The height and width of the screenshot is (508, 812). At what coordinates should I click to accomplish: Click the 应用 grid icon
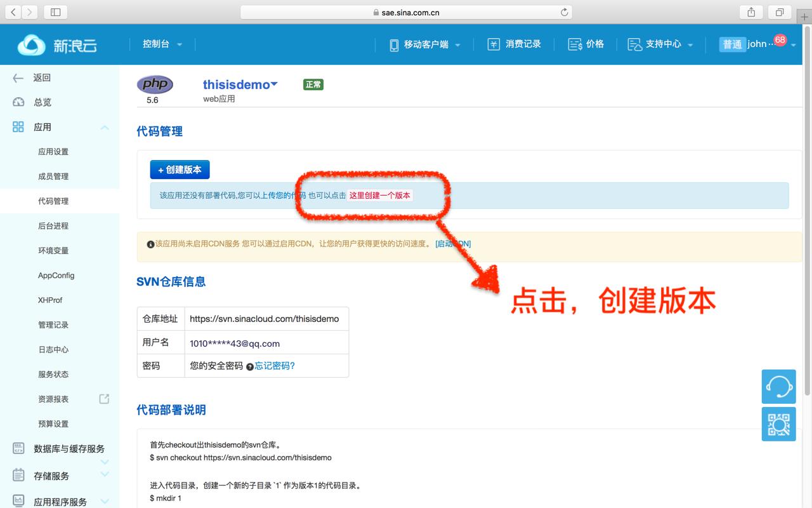[x=18, y=127]
